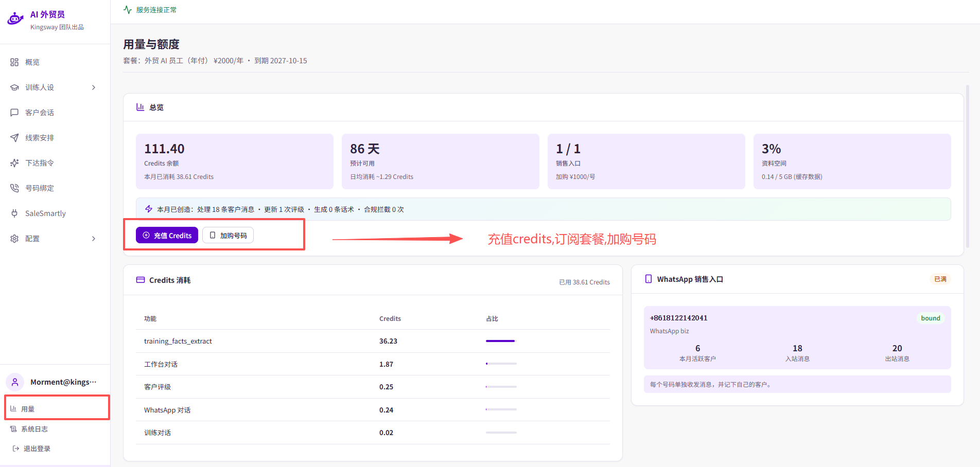980x467 pixels.
Task: Click the 下达指令 sparkle icon
Action: 14,163
